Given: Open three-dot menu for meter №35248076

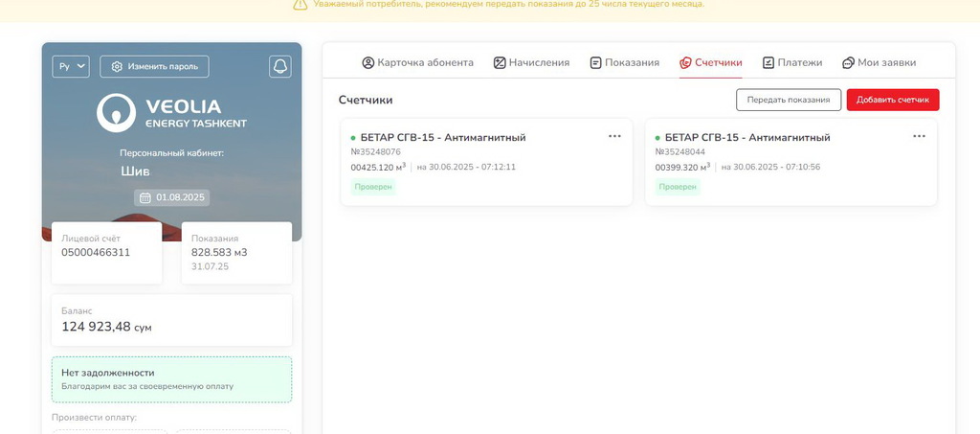Looking at the screenshot, I should pos(614,136).
